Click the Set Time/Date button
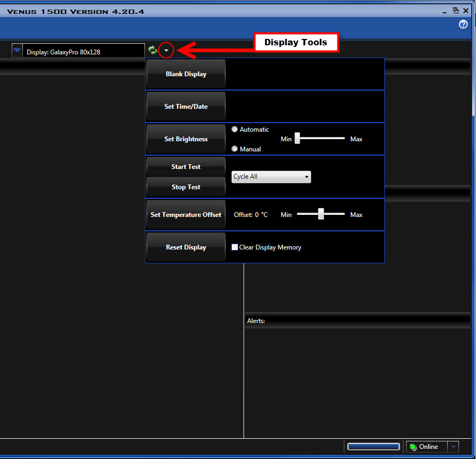The width and height of the screenshot is (476, 459). [185, 106]
